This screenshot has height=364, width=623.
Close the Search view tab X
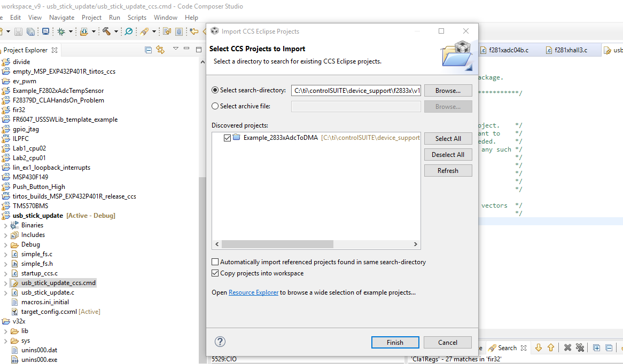(524, 348)
